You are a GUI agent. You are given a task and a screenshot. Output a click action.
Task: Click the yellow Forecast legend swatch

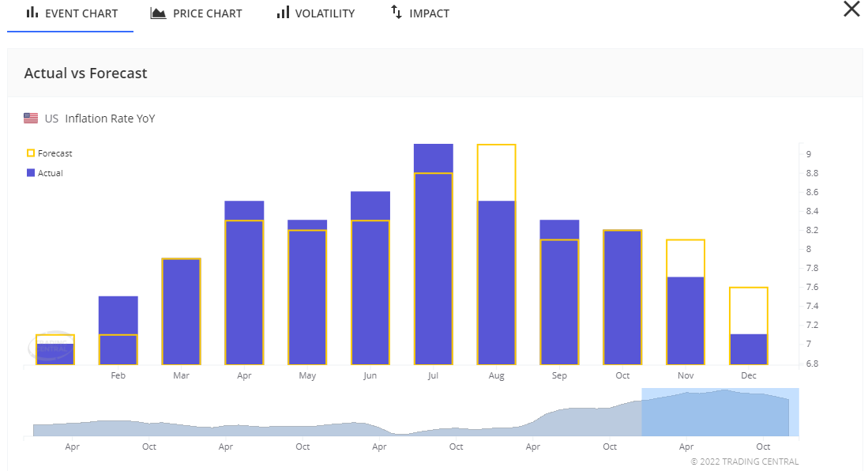[31, 153]
